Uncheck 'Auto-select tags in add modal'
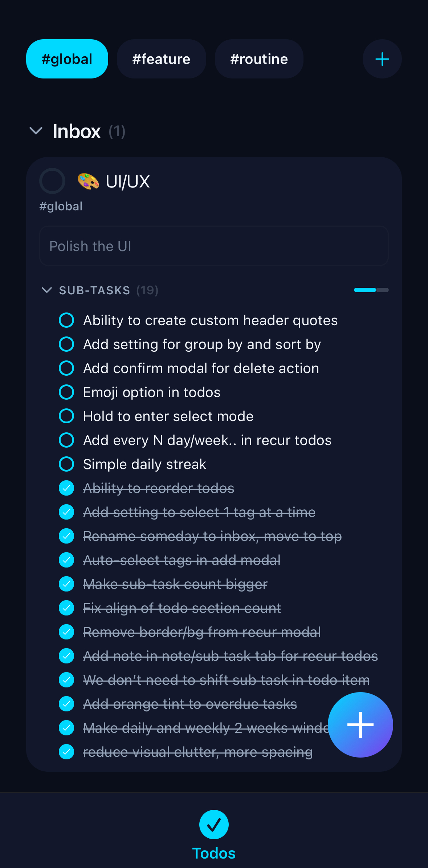 [x=66, y=560]
